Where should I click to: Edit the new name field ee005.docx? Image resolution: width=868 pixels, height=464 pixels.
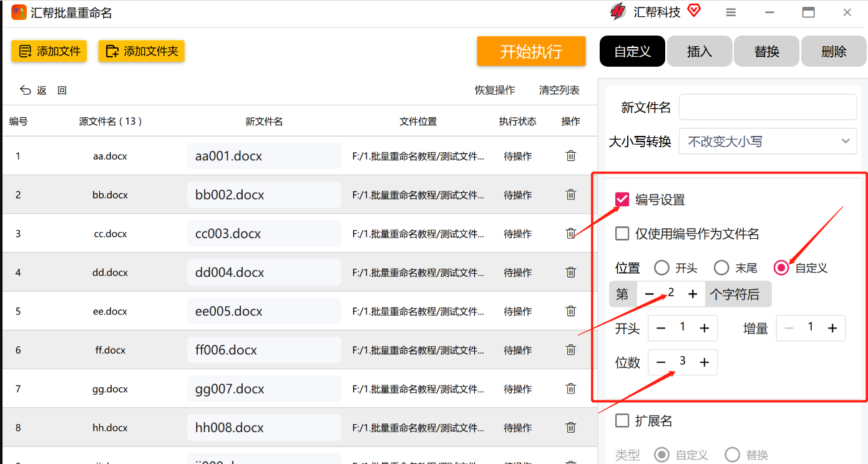(264, 311)
